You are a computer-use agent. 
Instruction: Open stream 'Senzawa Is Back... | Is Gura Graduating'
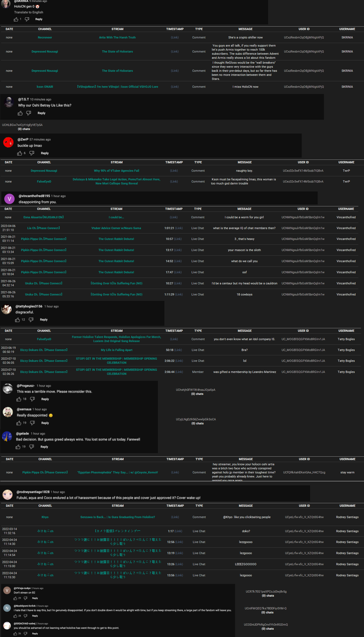click(x=118, y=517)
